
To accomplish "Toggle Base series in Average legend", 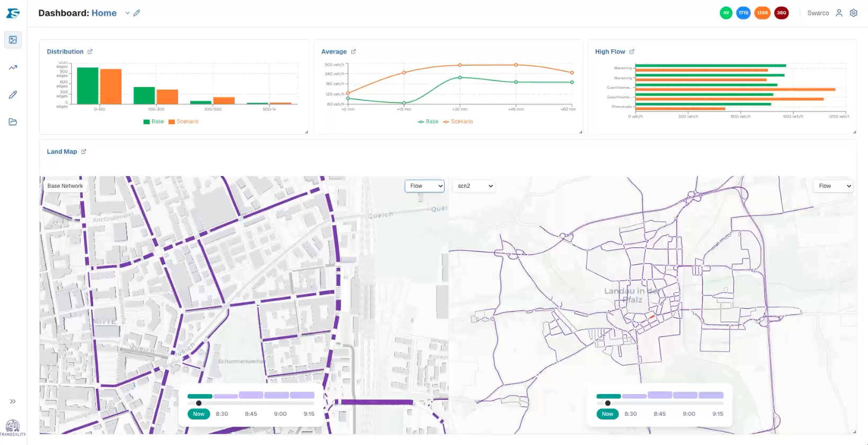I will 428,121.
